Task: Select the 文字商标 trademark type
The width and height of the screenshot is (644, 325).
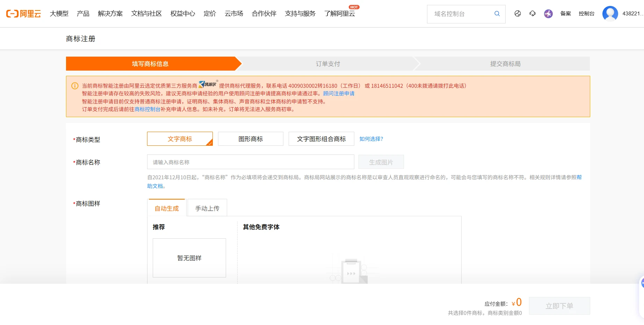Action: pyautogui.click(x=180, y=139)
